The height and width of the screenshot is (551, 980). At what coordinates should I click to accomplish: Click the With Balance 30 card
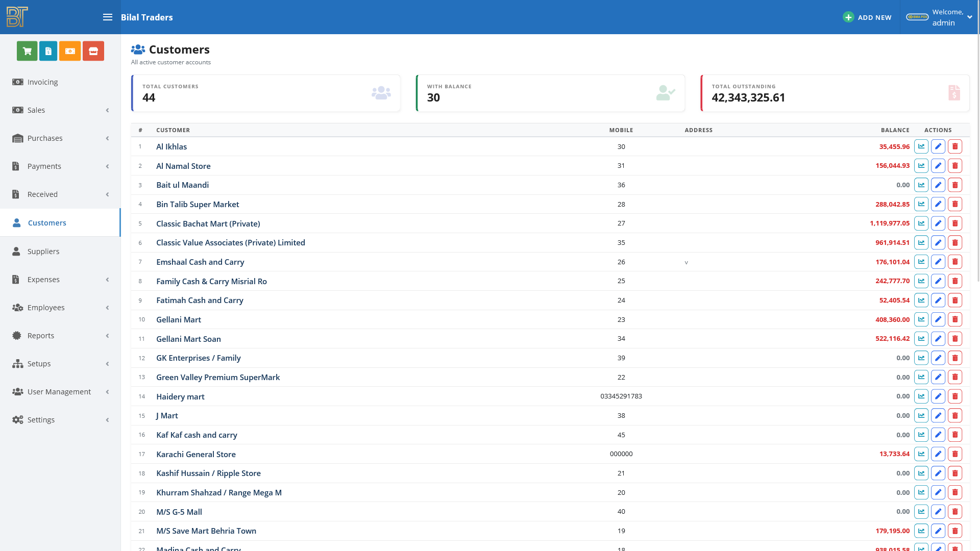tap(551, 93)
